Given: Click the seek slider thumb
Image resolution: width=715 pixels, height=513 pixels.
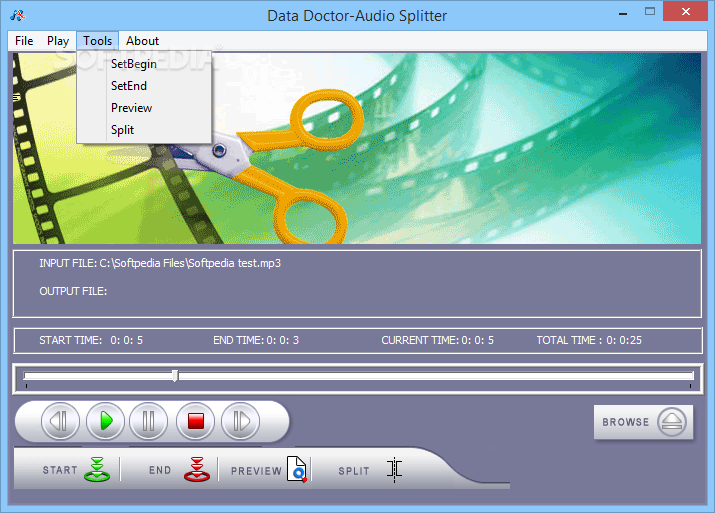Looking at the screenshot, I should coord(175,376).
